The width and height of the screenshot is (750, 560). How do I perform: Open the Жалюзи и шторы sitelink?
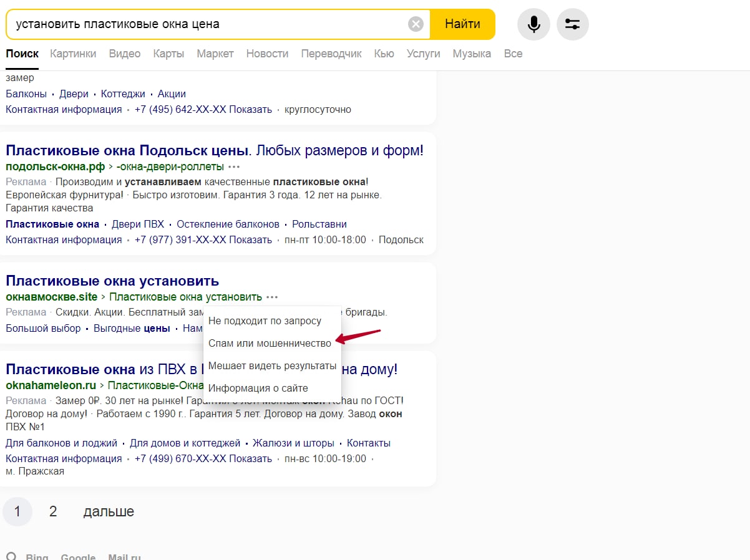coord(293,443)
